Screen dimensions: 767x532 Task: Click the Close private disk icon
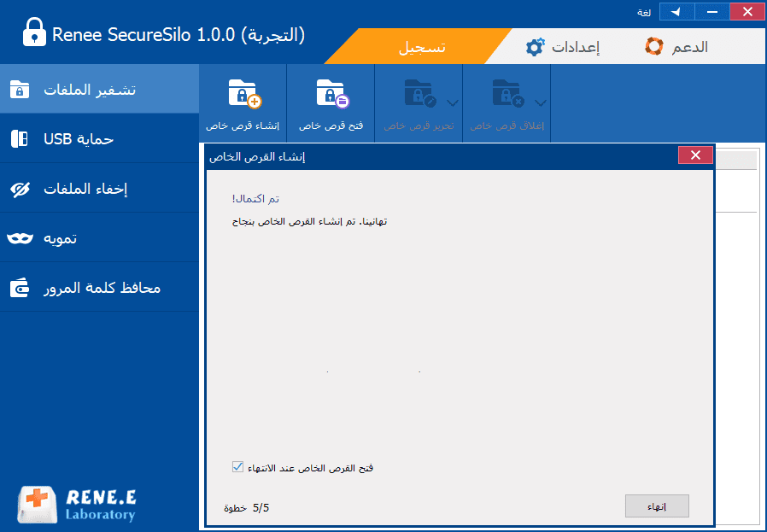(x=508, y=94)
